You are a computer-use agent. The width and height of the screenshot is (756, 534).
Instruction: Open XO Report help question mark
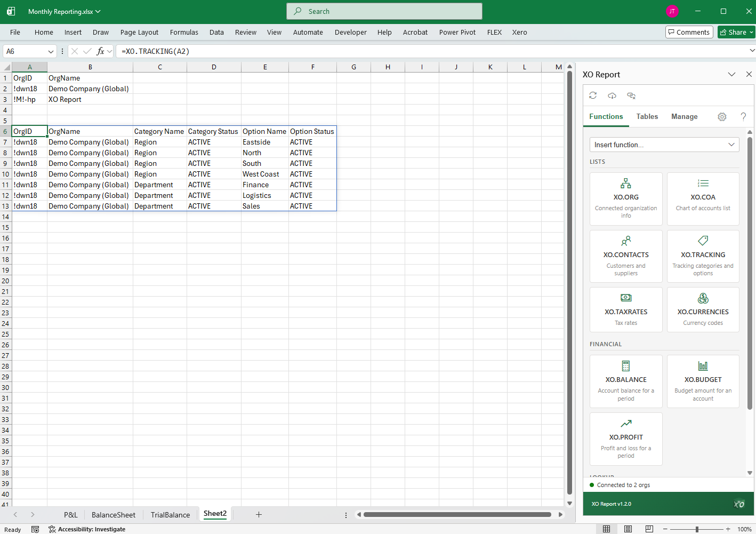[743, 117]
